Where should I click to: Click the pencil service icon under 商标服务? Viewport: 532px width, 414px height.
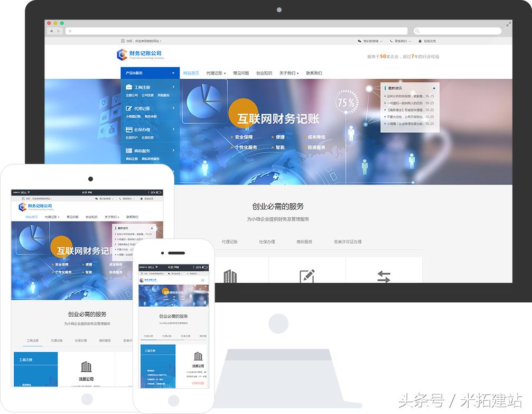click(x=306, y=275)
